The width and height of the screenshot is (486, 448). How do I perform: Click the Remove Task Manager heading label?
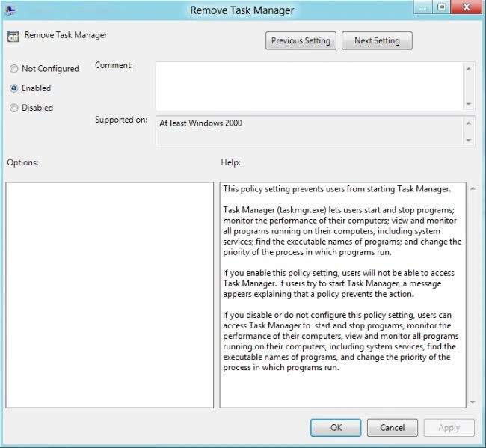click(x=66, y=35)
